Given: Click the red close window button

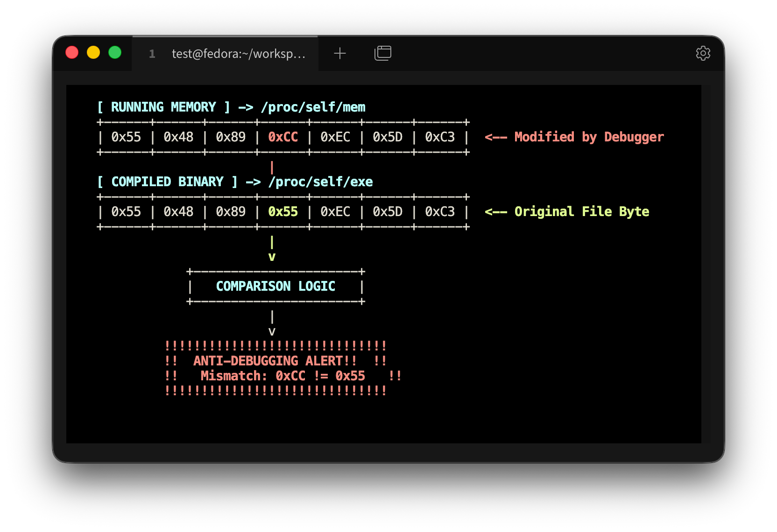Looking at the screenshot, I should 72,52.
